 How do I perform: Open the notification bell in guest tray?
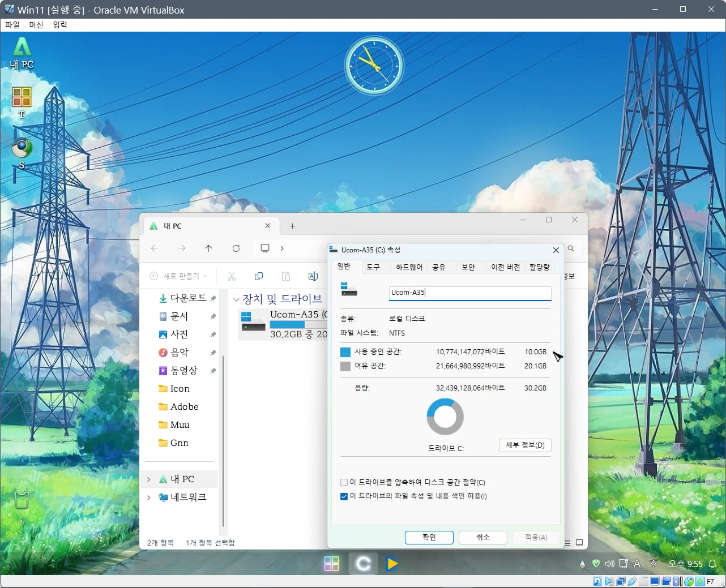tap(713, 564)
